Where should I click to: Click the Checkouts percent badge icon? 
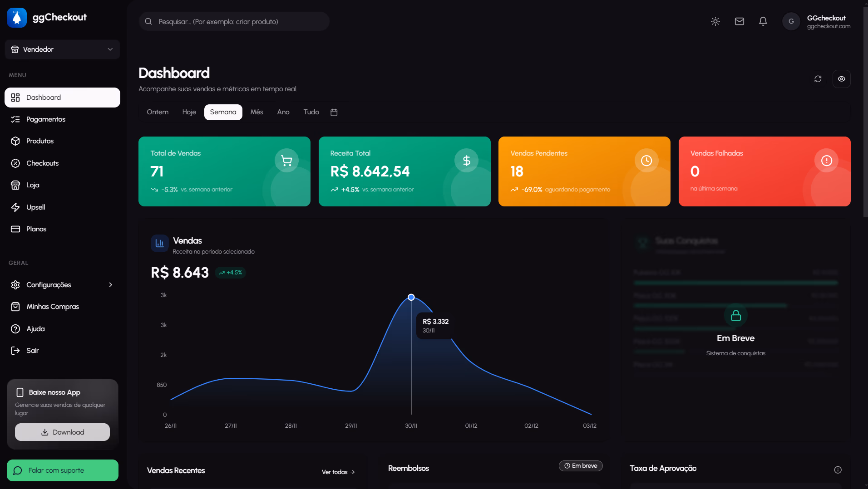[x=15, y=163]
